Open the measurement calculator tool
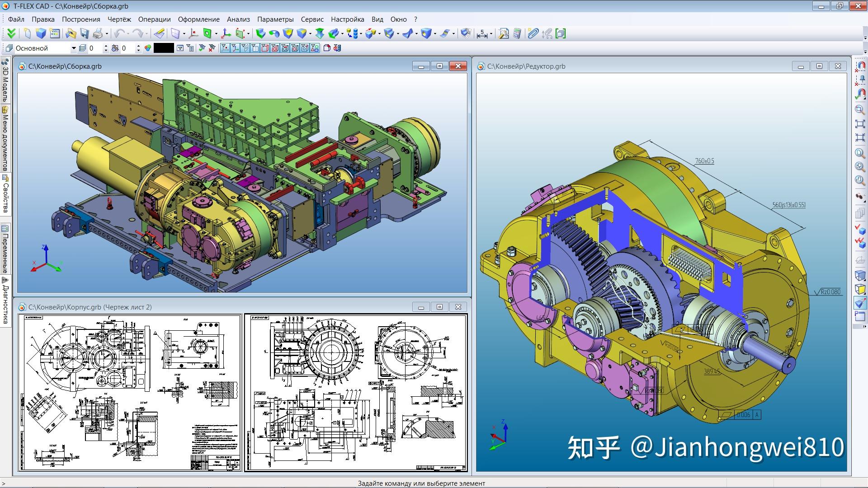Image resolution: width=868 pixels, height=488 pixels. point(517,33)
